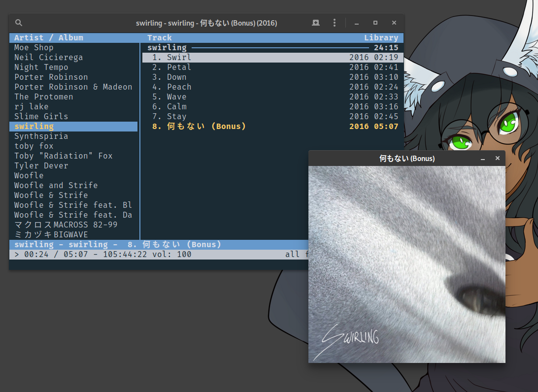
Task: Select Porter Robinson & Madeon entry
Action: click(73, 87)
